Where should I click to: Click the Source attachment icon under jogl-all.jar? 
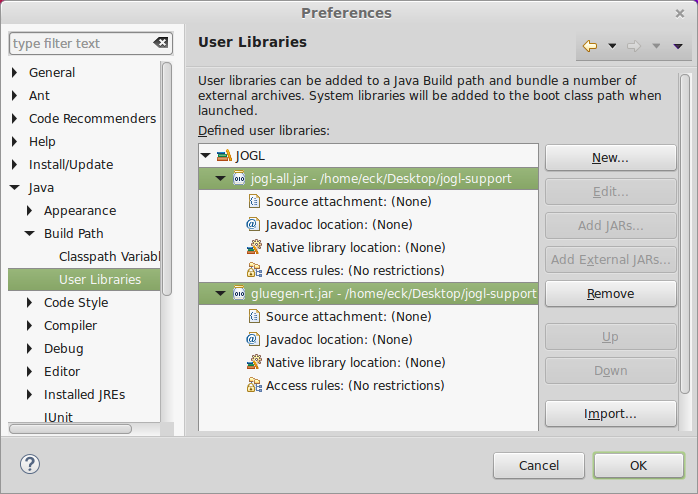[254, 202]
